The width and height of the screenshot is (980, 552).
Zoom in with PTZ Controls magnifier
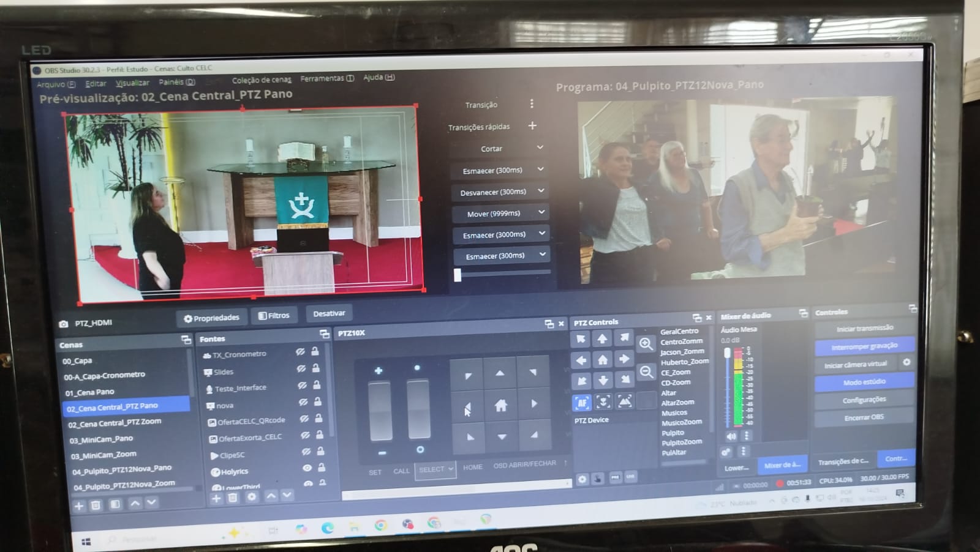(x=646, y=344)
